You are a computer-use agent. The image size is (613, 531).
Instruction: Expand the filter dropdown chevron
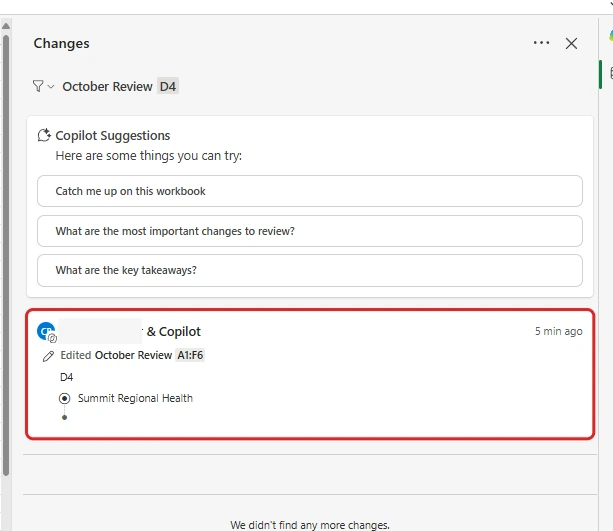(51, 87)
